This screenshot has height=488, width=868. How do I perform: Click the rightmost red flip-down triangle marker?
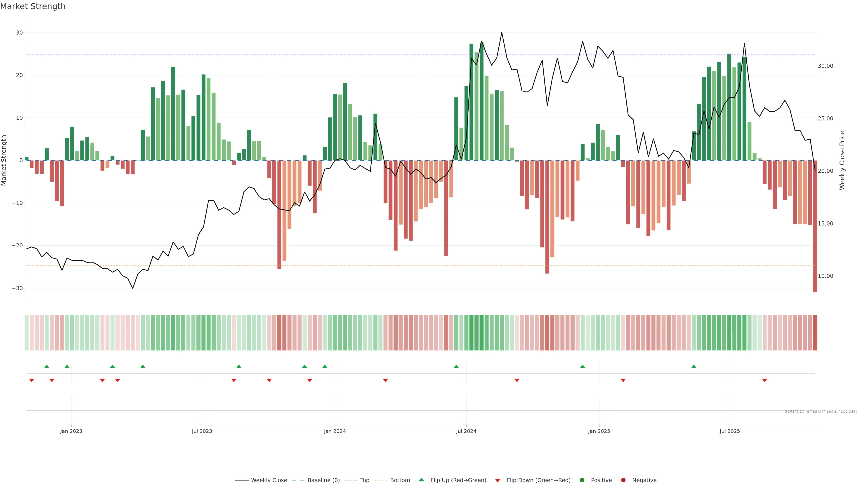(764, 380)
